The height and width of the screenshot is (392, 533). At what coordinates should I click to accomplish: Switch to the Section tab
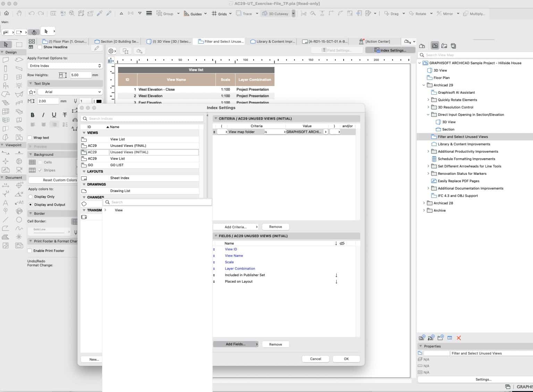point(117,42)
